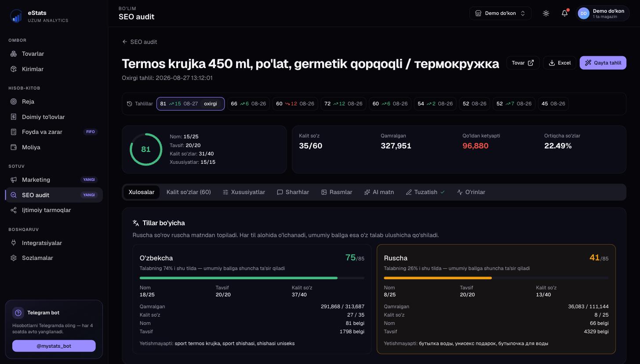Select analysis 60 with red -12
Image resolution: width=640 pixels, height=364 pixels.
tap(295, 104)
